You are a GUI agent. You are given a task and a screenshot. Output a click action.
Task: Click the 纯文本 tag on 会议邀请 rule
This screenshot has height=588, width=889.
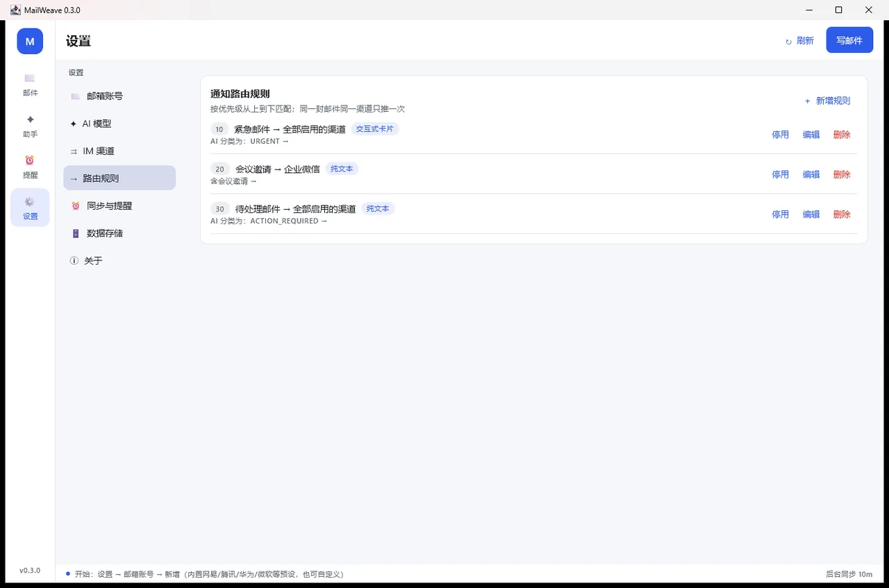pyautogui.click(x=342, y=169)
